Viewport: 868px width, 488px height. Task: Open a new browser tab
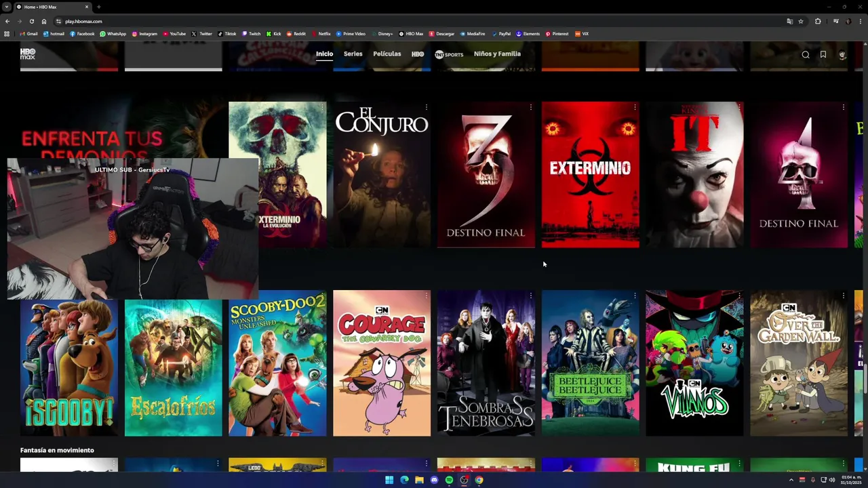(x=98, y=7)
